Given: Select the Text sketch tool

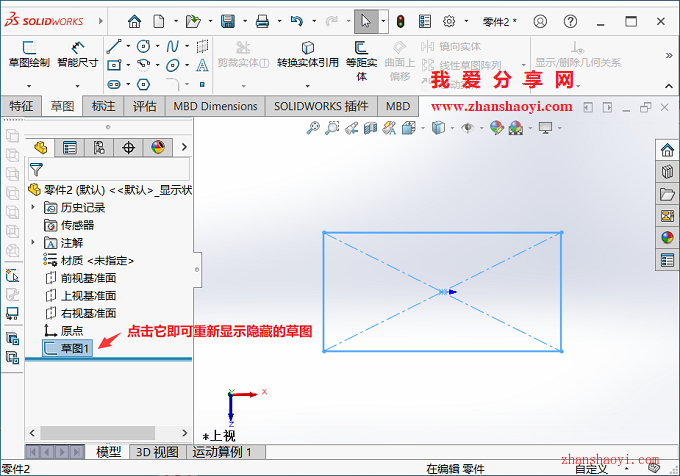Looking at the screenshot, I should tap(202, 65).
